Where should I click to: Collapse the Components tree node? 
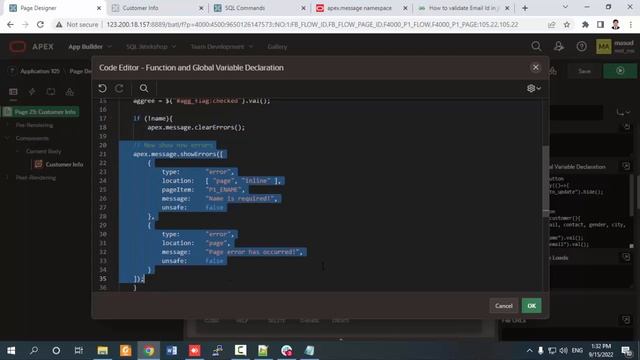coord(7,138)
